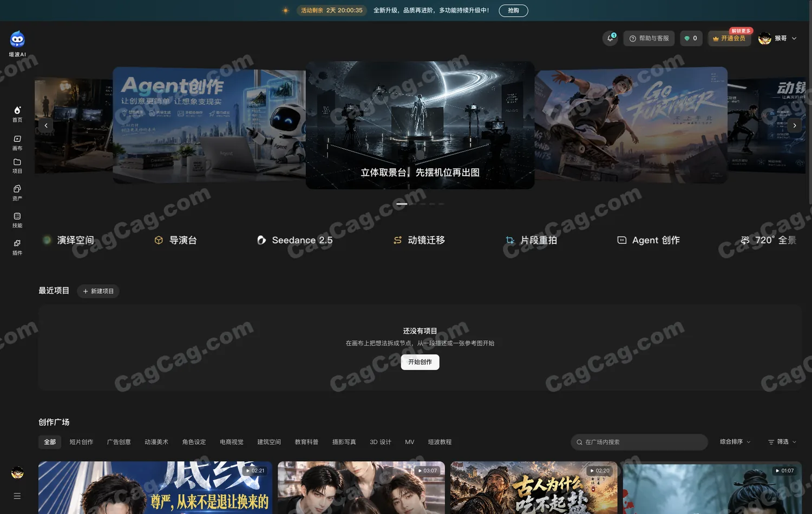The width and height of the screenshot is (812, 514).
Task: Open the Agent 创作 feature shortcut
Action: tap(649, 240)
